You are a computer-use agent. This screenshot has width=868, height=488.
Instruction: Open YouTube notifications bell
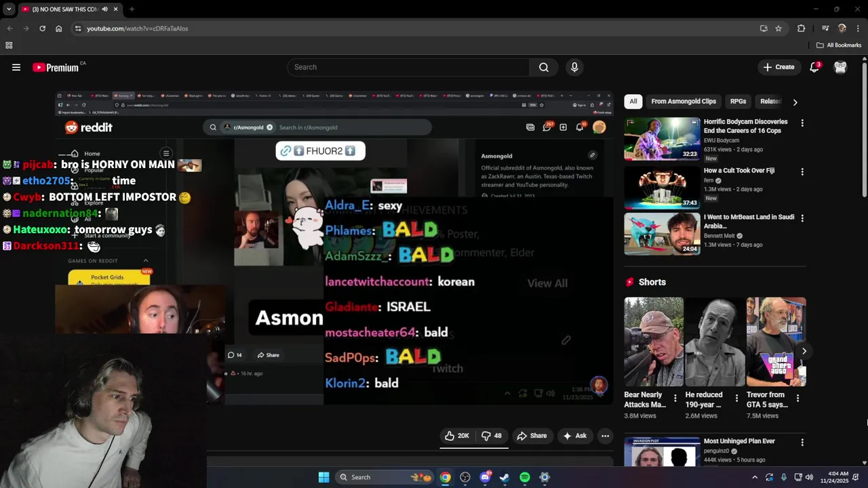[x=815, y=67]
